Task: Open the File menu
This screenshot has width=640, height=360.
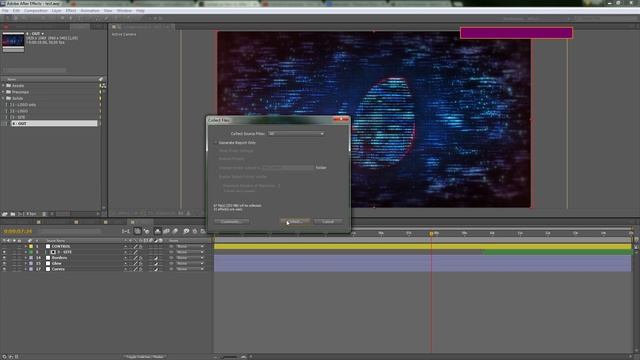Action: click(5, 11)
